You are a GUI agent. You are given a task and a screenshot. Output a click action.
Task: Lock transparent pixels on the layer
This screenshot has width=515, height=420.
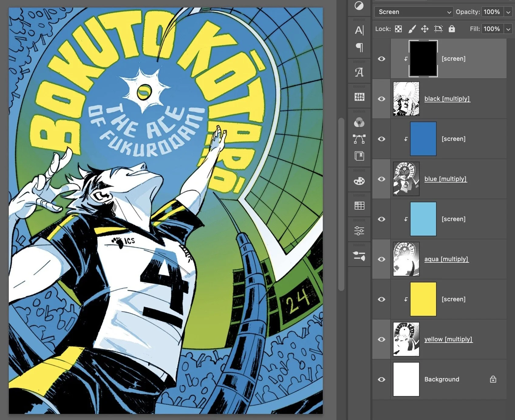pos(398,29)
